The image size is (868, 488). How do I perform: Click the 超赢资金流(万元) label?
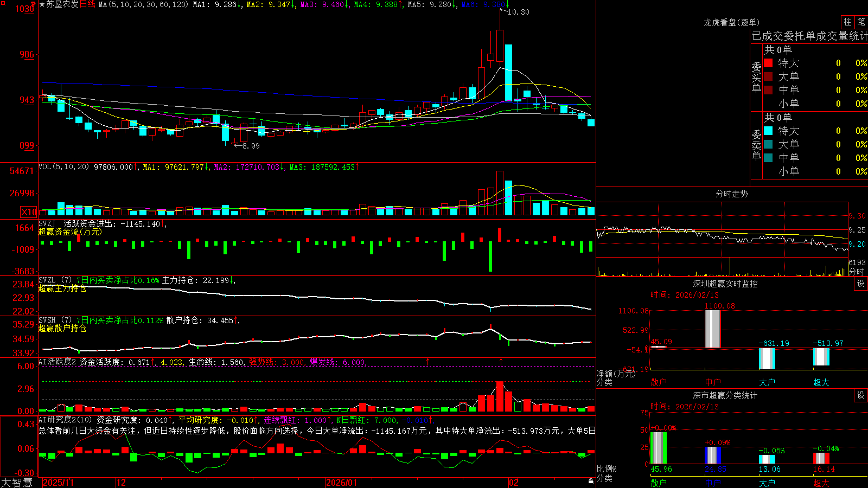click(70, 232)
